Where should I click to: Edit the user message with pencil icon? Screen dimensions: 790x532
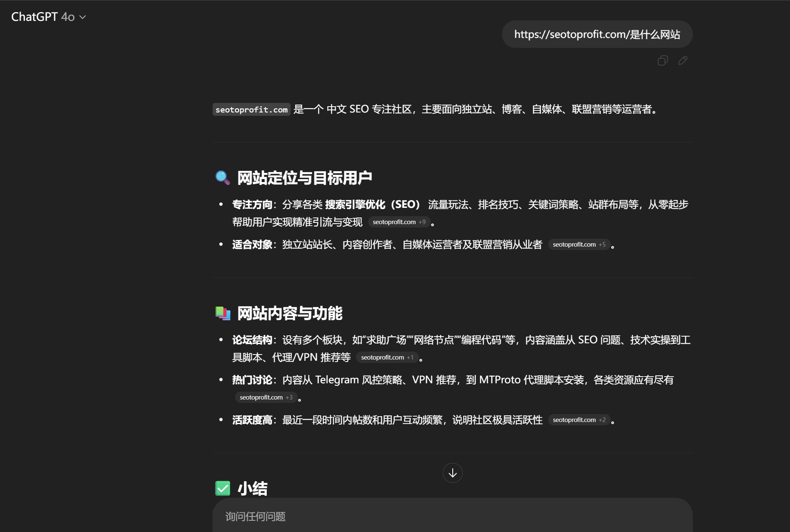coord(683,61)
